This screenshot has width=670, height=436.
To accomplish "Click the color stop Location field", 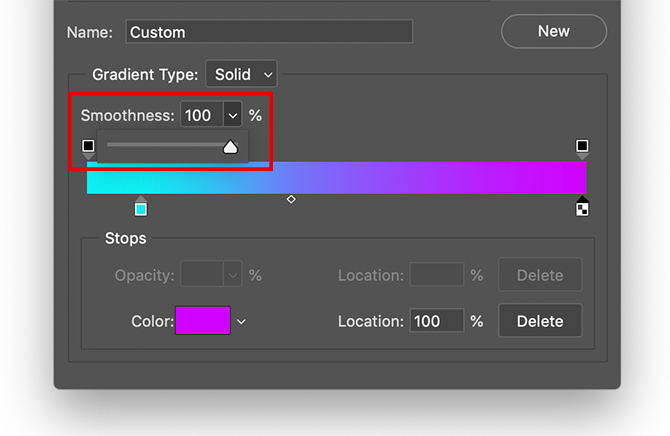I will click(x=436, y=321).
